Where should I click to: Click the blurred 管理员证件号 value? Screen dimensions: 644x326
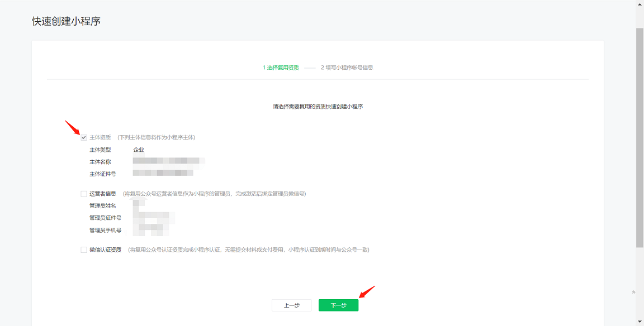point(154,217)
